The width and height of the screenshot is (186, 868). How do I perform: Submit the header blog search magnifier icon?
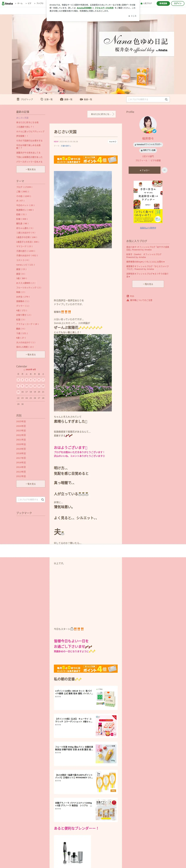(x=166, y=99)
